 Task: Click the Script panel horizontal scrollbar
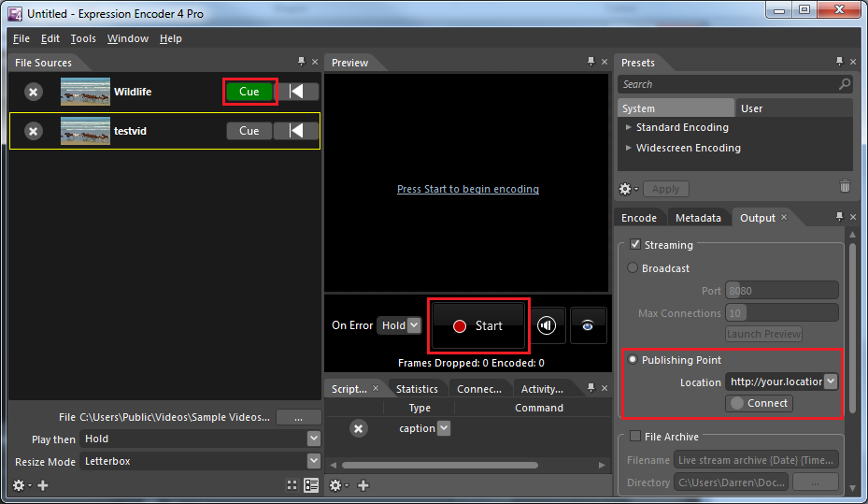440,466
